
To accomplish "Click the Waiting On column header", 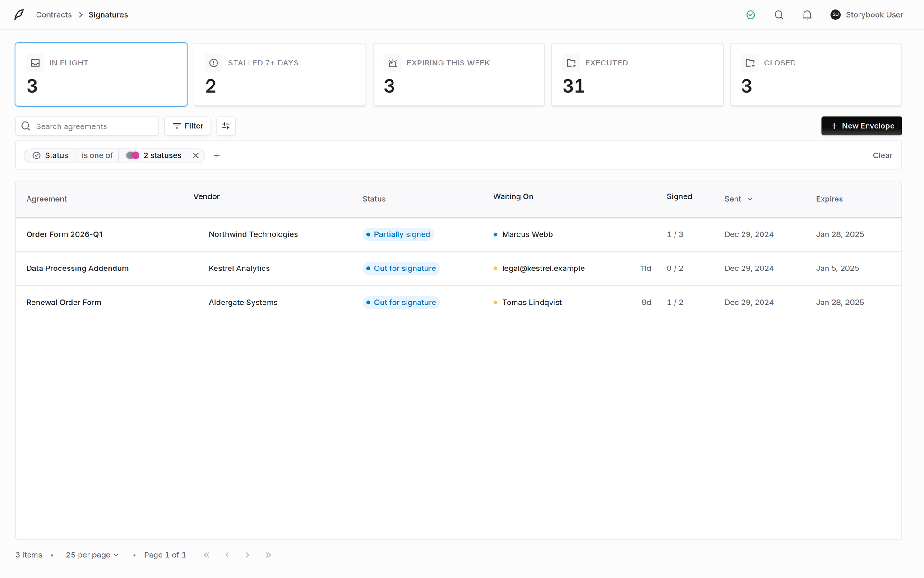I will (x=513, y=196).
